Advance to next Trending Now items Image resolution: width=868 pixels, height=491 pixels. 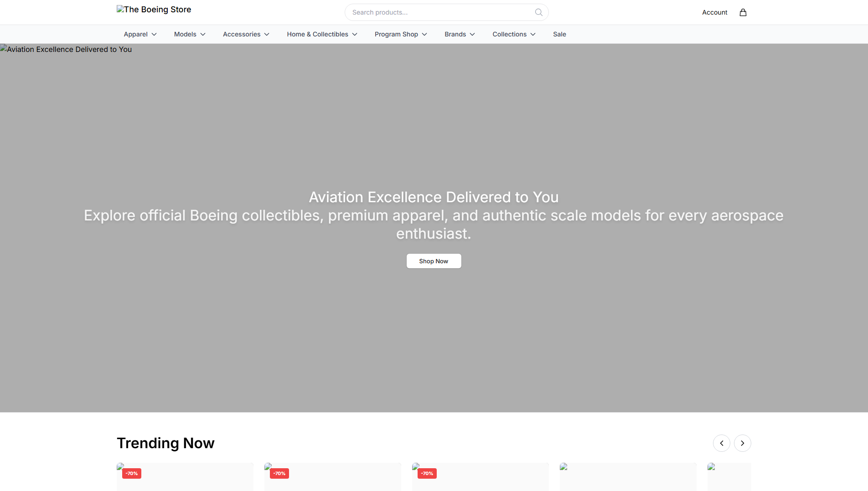[x=743, y=443]
